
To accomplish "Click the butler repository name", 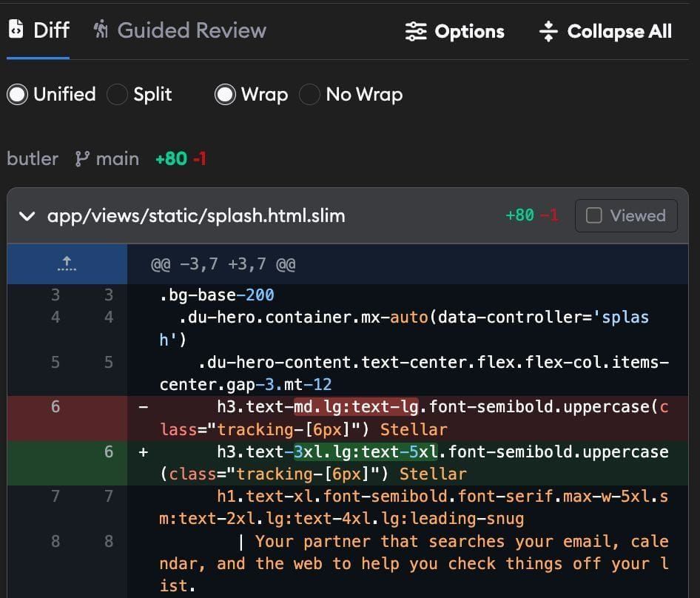I will (32, 158).
